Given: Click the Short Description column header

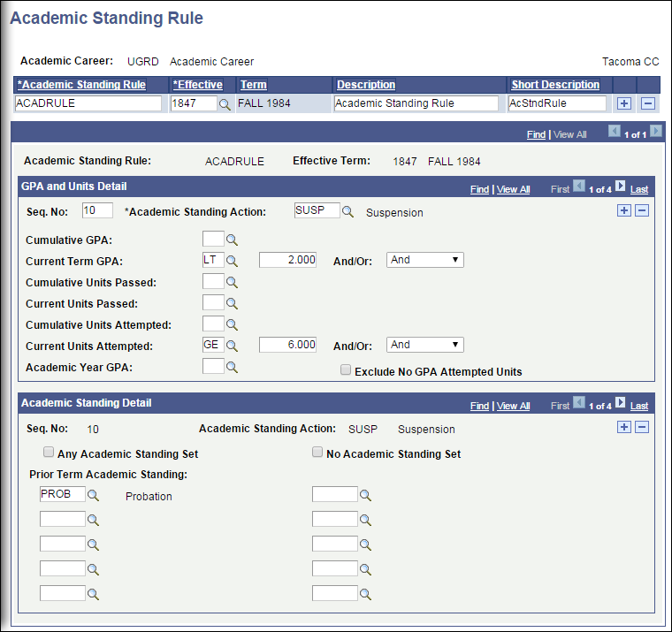Looking at the screenshot, I should [555, 84].
